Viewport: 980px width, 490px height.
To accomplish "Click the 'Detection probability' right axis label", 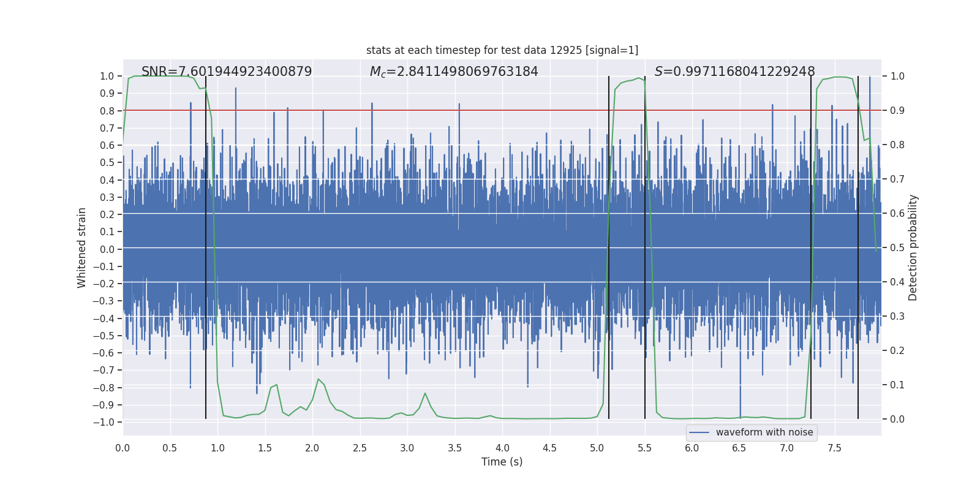I will 913,247.
